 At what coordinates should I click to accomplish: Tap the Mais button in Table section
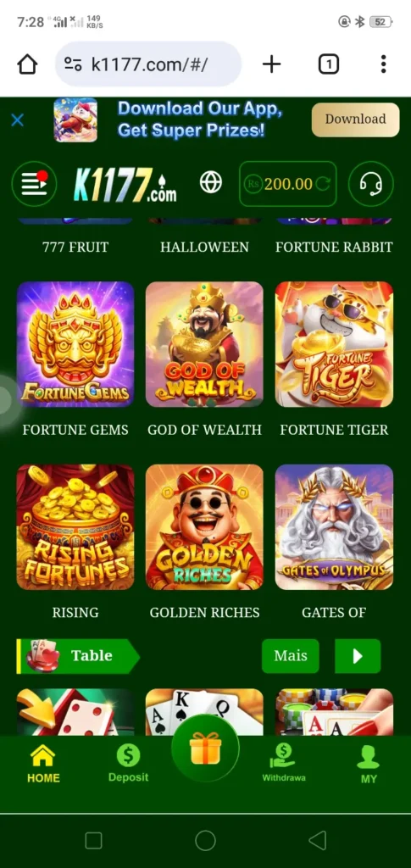[x=291, y=656]
